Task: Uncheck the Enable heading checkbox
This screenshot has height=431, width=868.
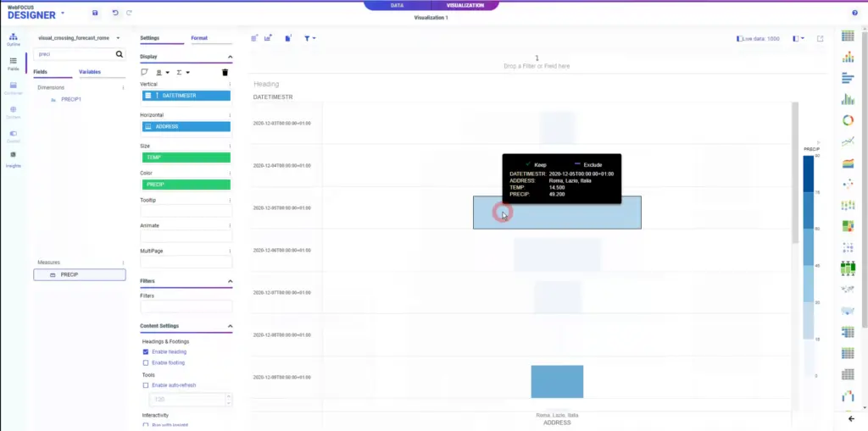Action: [146, 351]
